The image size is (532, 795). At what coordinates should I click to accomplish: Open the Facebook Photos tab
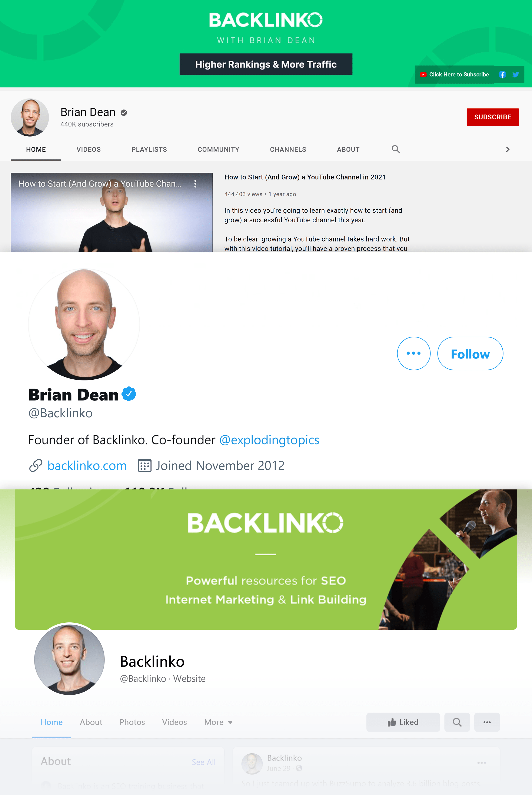point(132,722)
